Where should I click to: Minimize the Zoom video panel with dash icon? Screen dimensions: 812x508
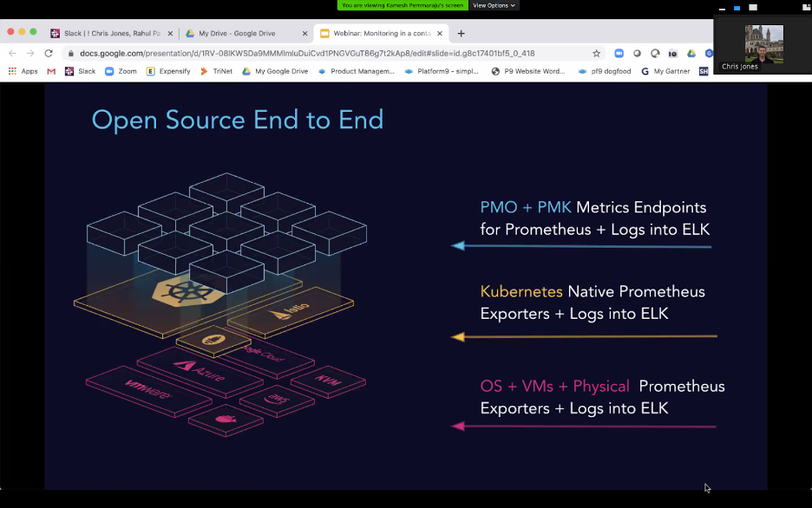[722, 9]
